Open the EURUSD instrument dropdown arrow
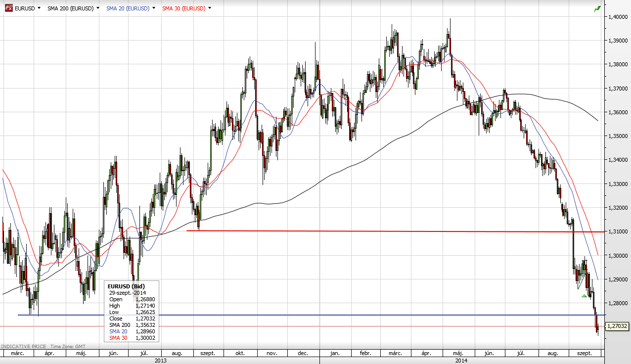Viewport: 631px width, 364px height. (x=39, y=8)
